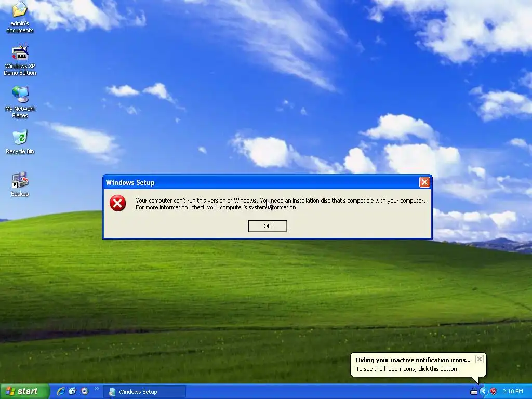532x399 pixels.
Task: Click OK in the Windows Setup dialog
Action: [x=268, y=226]
